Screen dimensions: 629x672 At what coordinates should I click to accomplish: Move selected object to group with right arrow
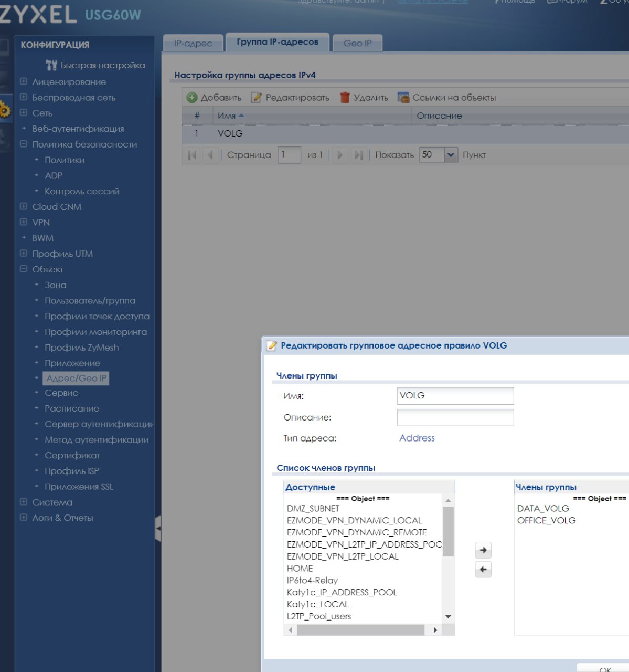(x=483, y=550)
